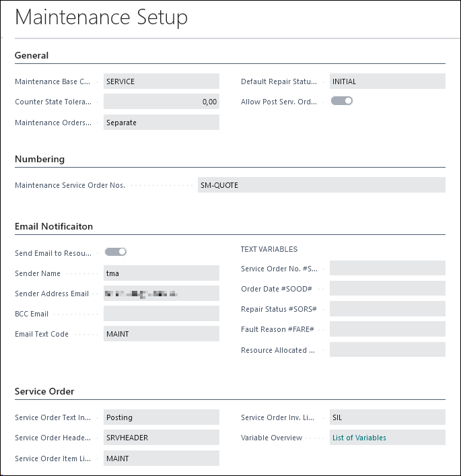Click the Sender Address Email label

(52, 294)
